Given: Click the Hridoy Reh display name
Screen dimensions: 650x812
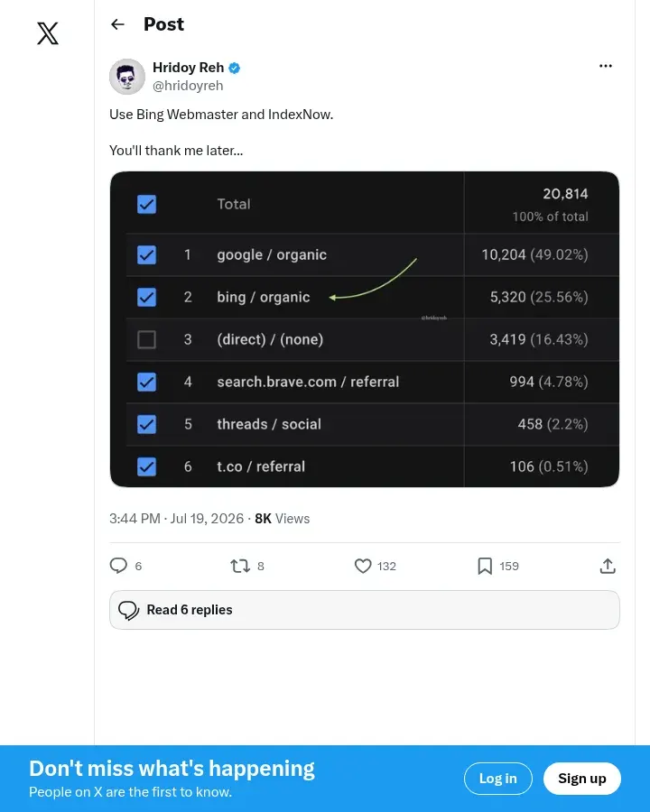Looking at the screenshot, I should pos(188,68).
